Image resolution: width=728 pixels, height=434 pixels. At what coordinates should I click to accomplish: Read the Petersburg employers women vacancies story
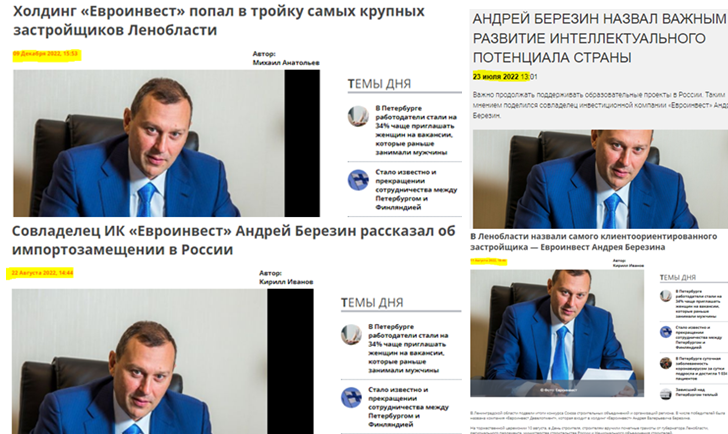(x=416, y=130)
